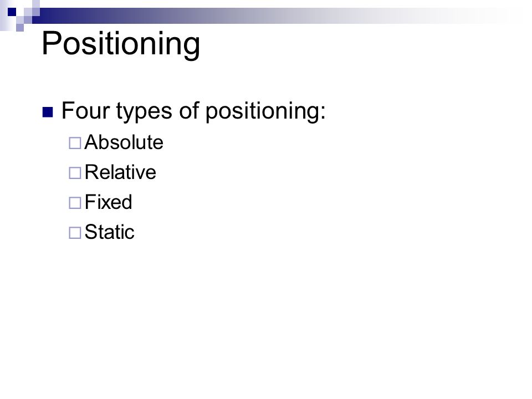Click the solid blue square bullet
The image size is (532, 399).
point(48,112)
